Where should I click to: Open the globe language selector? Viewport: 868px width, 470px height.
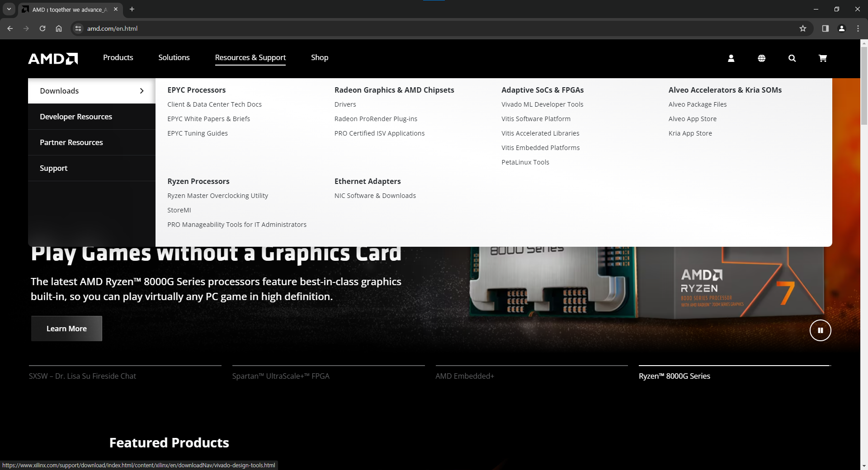(762, 58)
